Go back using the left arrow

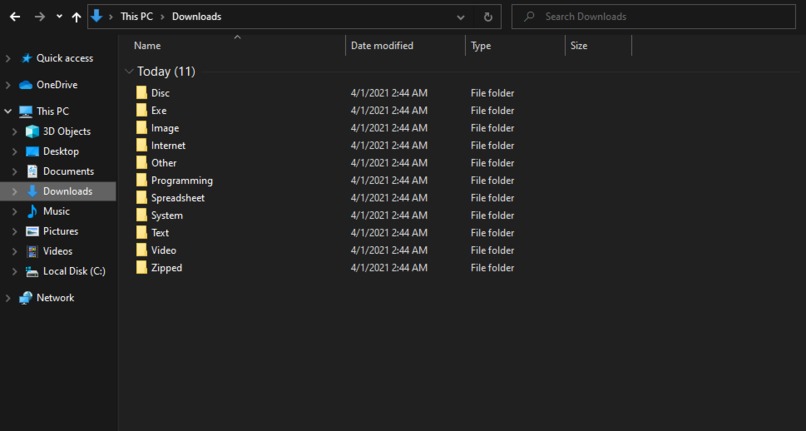pyautogui.click(x=15, y=16)
